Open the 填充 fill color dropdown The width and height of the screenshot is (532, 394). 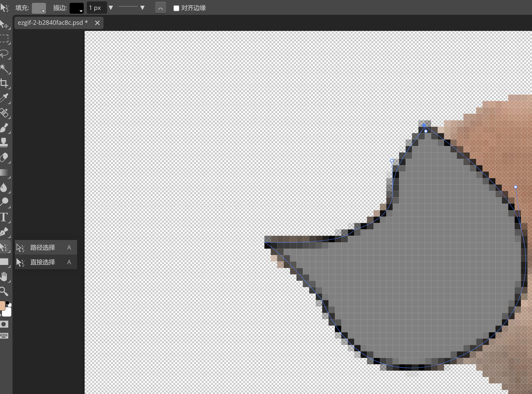[x=39, y=8]
